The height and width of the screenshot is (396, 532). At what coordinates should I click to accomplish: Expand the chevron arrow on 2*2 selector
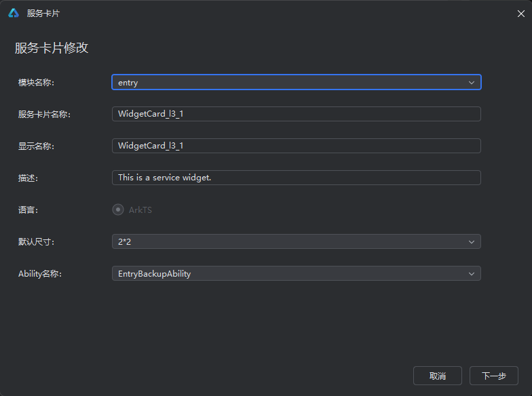[x=471, y=241]
